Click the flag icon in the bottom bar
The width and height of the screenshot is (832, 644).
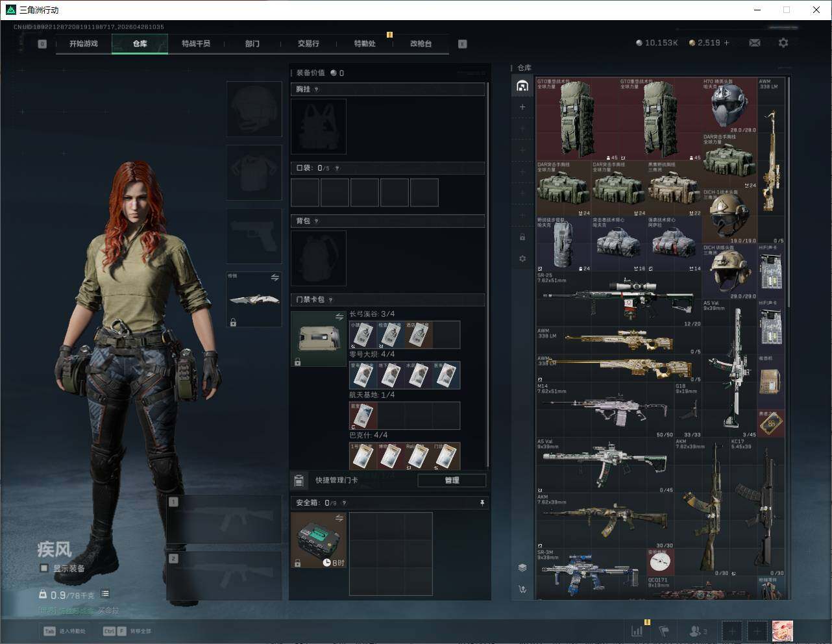[664, 630]
